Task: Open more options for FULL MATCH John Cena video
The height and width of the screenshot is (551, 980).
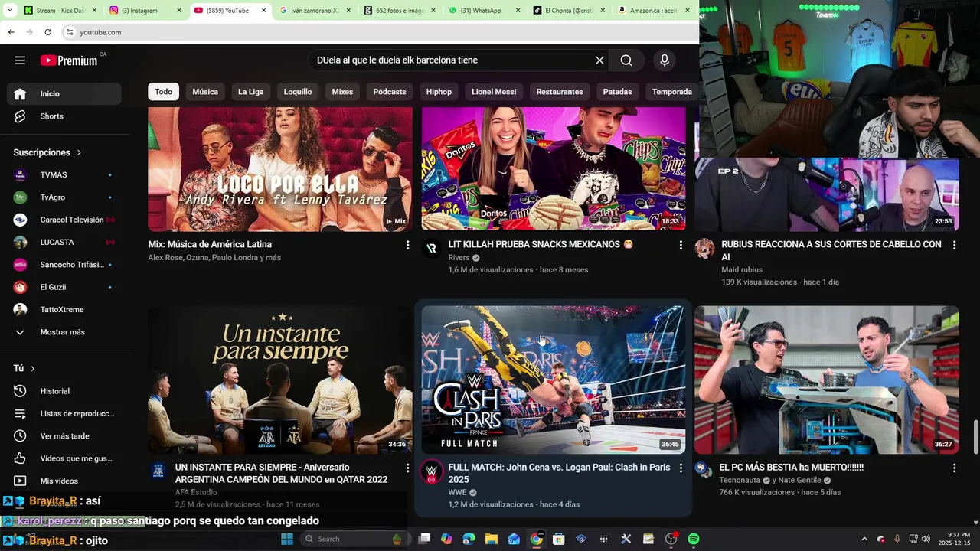Action: pos(681,468)
